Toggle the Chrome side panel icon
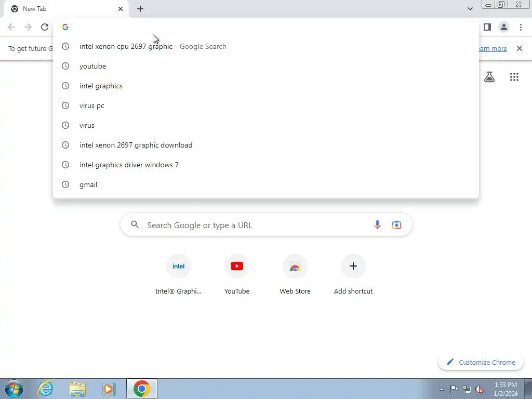 coord(487,27)
